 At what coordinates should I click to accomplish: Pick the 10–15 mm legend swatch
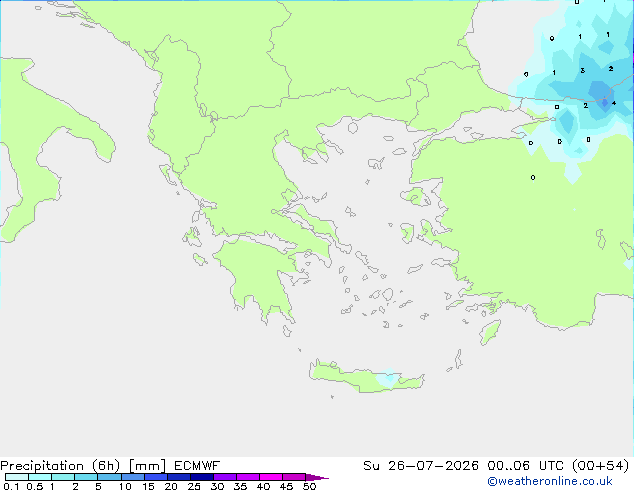coord(132,477)
